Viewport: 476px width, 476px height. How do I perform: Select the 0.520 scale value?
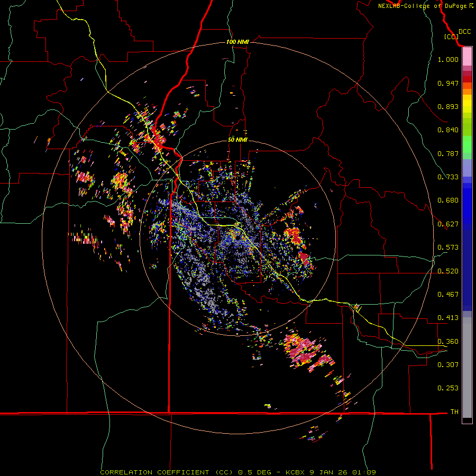tap(448, 271)
